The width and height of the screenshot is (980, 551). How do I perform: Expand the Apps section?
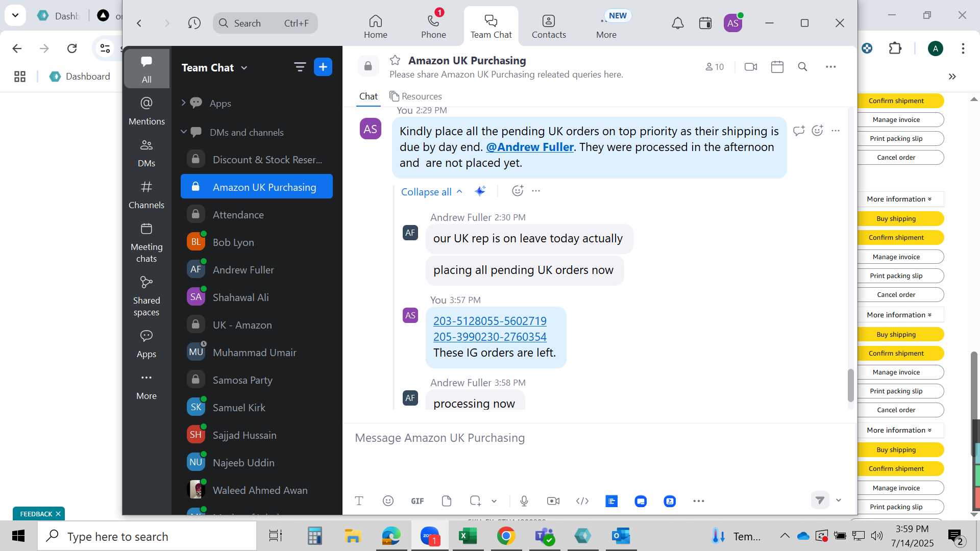coord(184,103)
